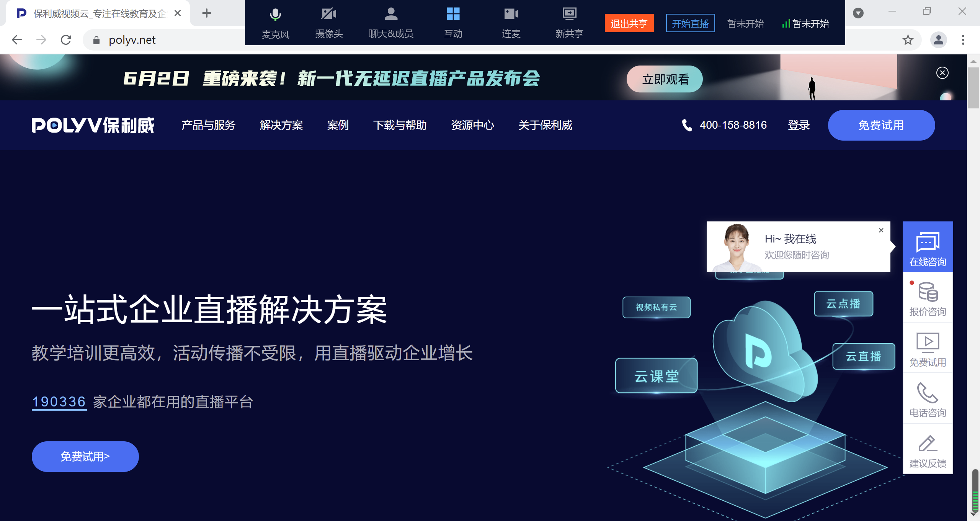Click the 云点播 label
Screen dimensions: 980x521
pyautogui.click(x=843, y=304)
